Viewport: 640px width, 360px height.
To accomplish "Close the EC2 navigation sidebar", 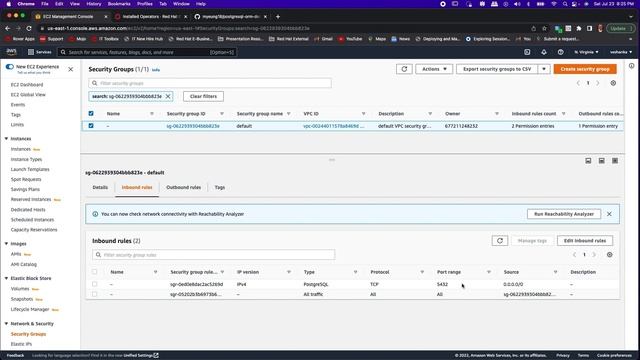I will point(71,69).
